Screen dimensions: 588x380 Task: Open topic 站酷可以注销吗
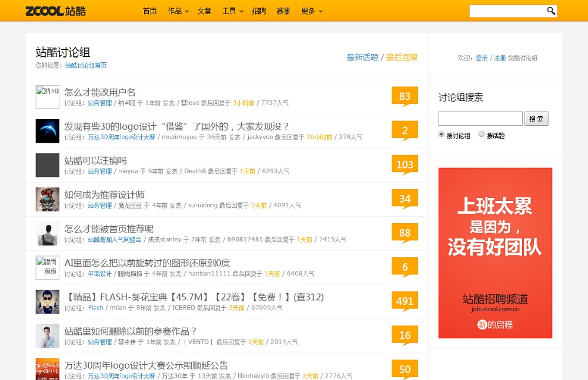coord(96,160)
